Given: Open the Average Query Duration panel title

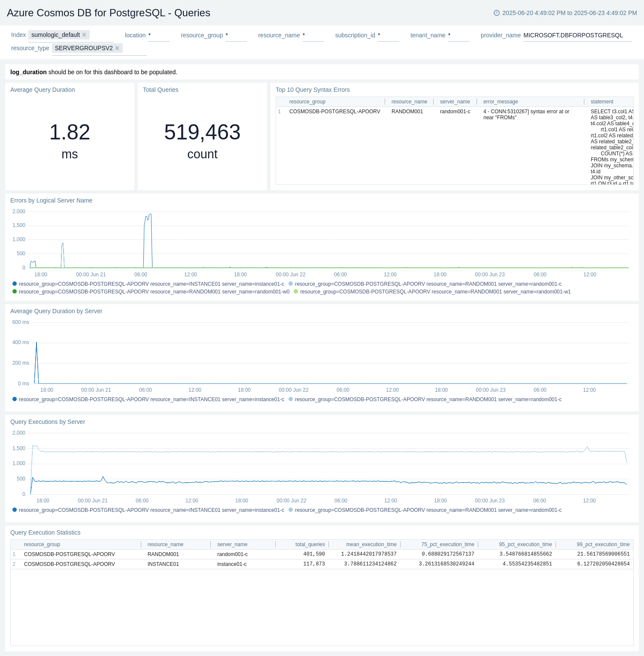Looking at the screenshot, I should point(43,90).
